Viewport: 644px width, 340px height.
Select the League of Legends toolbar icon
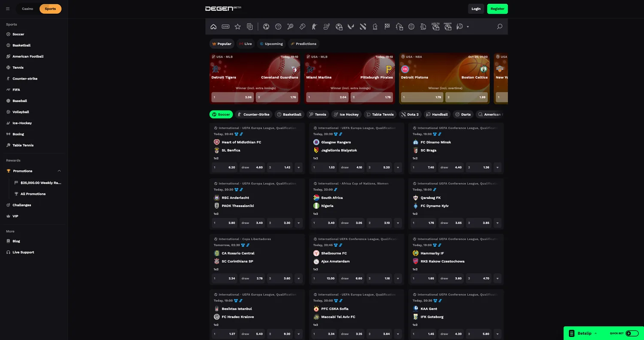423,27
